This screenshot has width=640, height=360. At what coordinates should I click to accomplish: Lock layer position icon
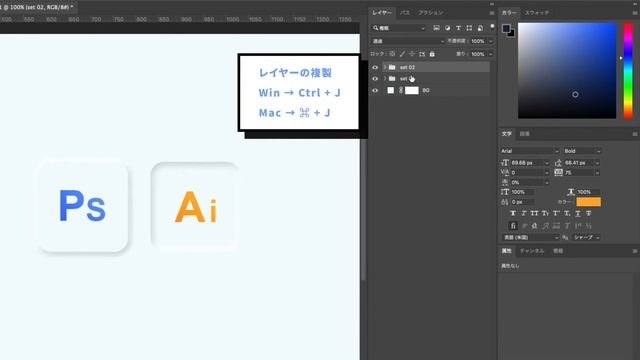coord(412,54)
